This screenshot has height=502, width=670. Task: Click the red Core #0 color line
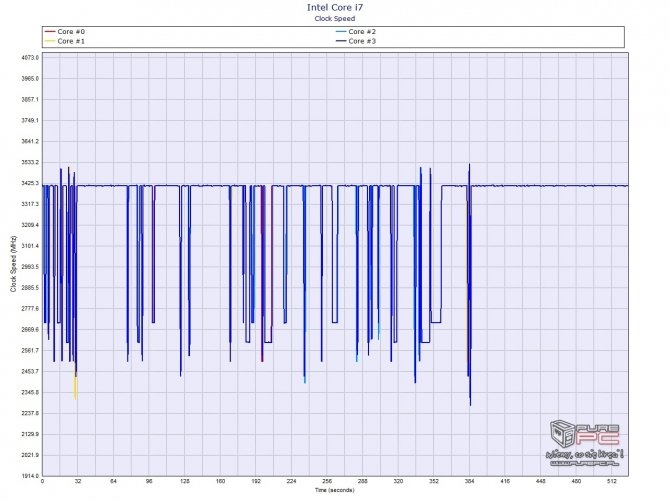[x=50, y=32]
